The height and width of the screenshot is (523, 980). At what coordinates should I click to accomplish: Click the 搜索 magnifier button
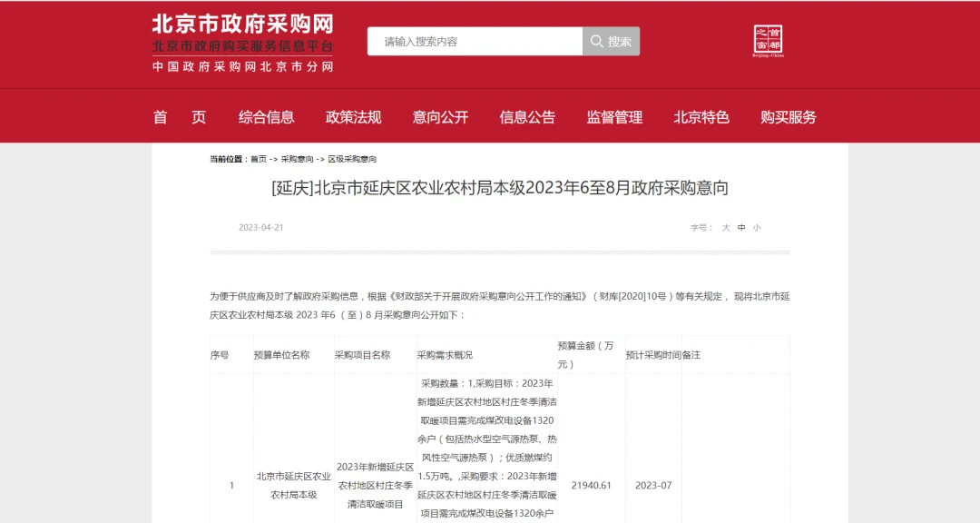point(611,42)
